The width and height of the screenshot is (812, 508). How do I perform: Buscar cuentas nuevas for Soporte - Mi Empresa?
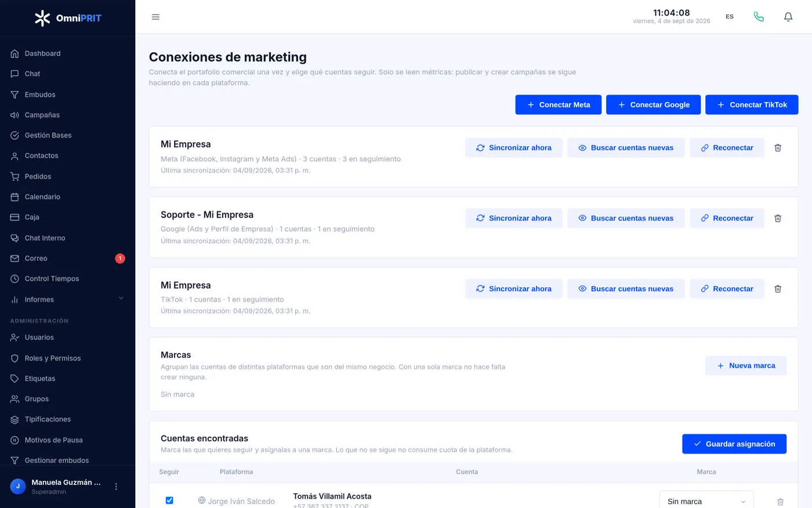click(x=626, y=218)
